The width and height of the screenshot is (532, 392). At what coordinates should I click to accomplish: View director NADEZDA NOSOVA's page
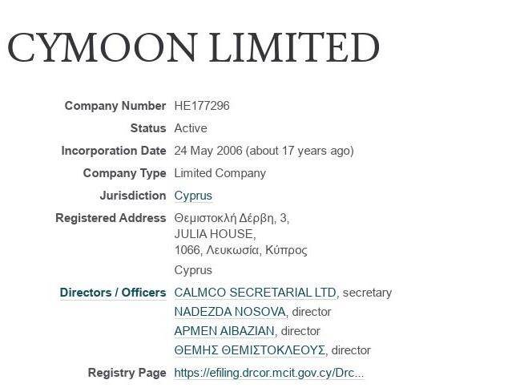(x=230, y=312)
